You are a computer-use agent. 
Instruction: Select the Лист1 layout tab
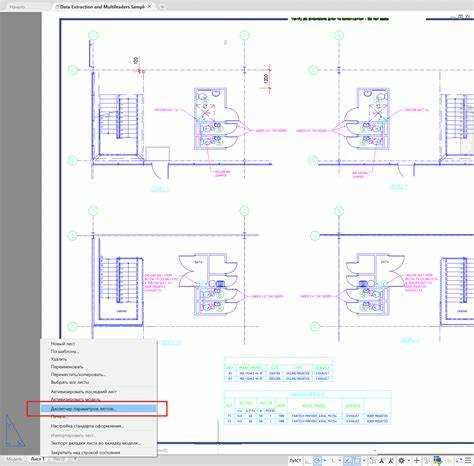pos(37,459)
